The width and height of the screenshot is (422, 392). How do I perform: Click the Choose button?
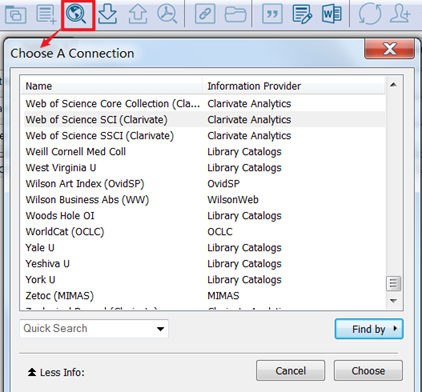click(x=368, y=371)
